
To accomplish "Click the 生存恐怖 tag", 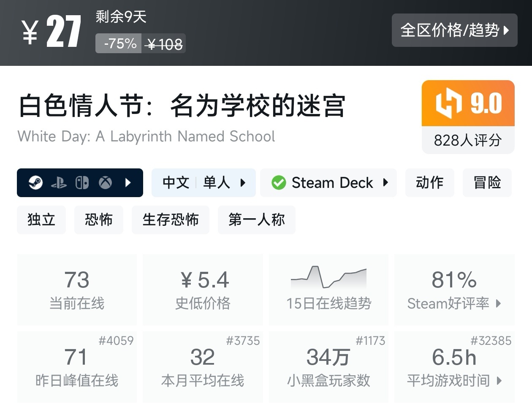I will click(x=171, y=220).
